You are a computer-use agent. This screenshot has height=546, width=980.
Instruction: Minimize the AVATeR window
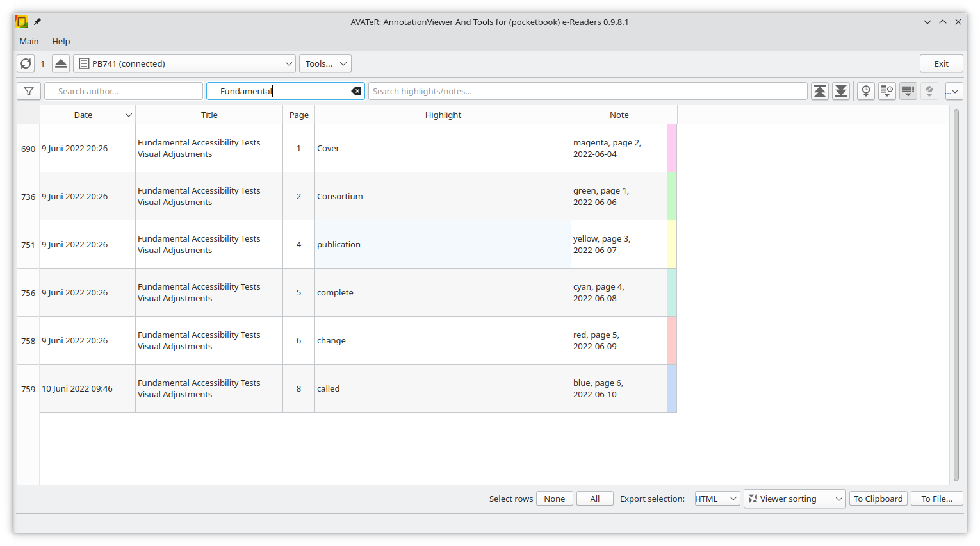click(x=927, y=22)
